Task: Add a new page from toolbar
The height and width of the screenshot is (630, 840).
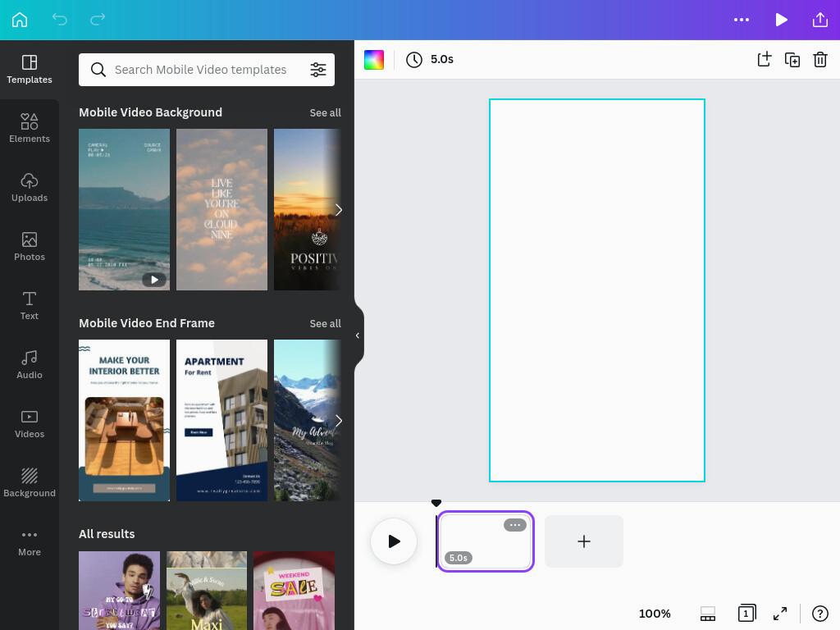Action: (x=765, y=59)
